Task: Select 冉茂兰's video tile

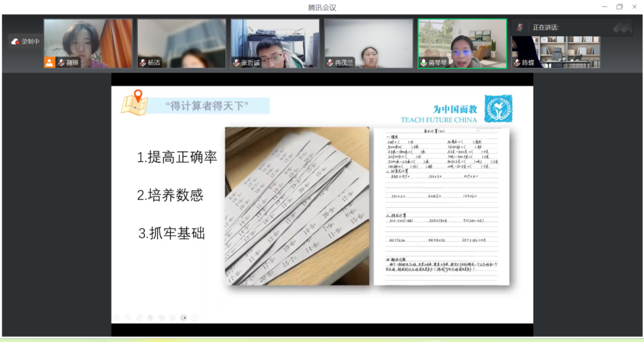Action: [369, 43]
